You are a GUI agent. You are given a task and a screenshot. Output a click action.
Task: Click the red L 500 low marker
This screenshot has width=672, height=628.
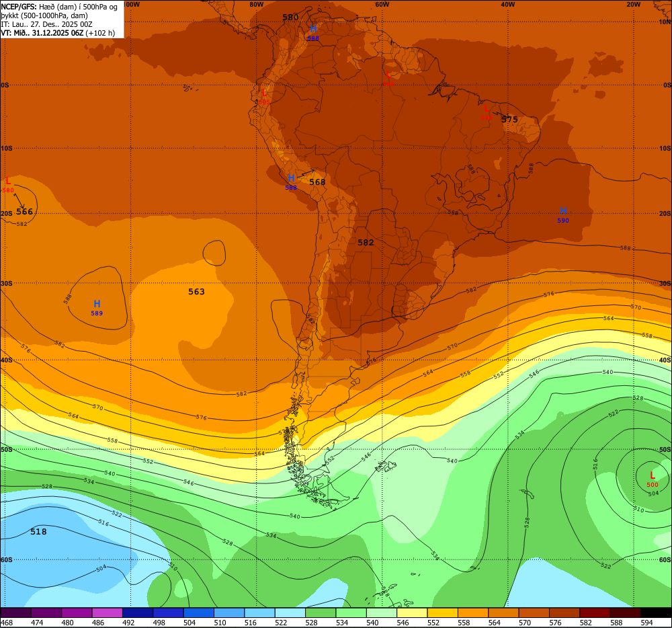pos(653,475)
